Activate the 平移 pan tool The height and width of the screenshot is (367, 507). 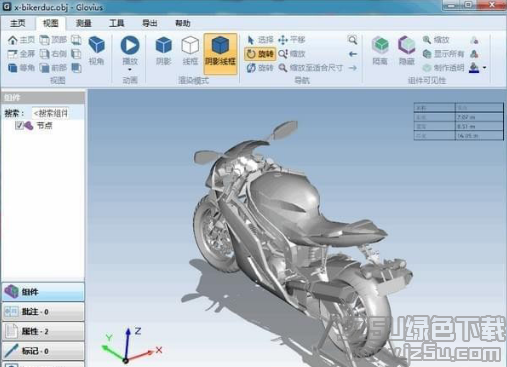pos(292,40)
